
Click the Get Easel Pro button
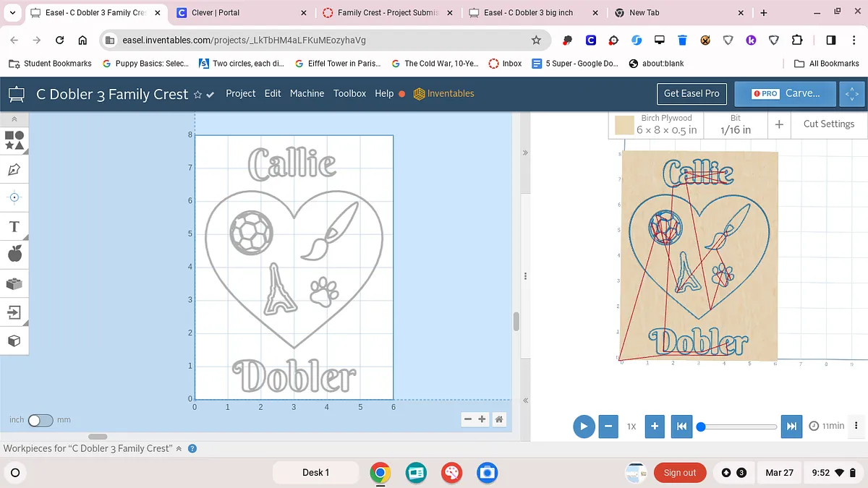pos(692,93)
